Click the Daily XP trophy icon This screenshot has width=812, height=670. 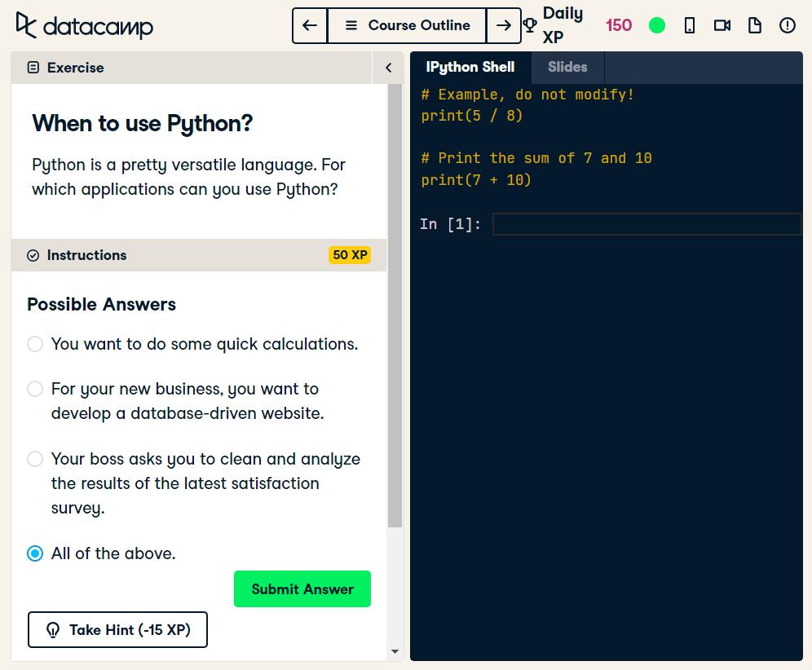[529, 25]
